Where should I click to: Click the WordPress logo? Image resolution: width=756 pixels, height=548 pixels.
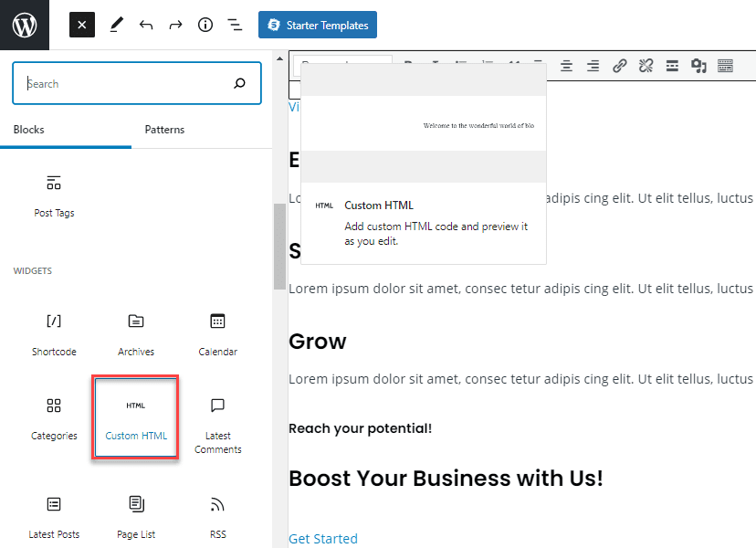[x=25, y=25]
